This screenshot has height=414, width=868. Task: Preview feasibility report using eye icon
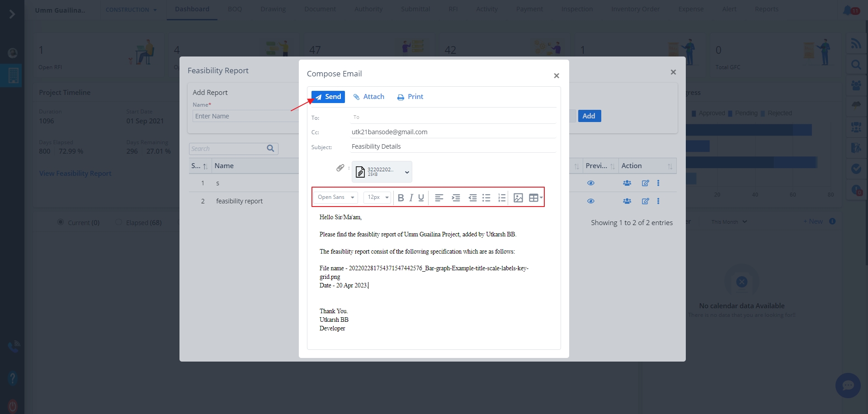pyautogui.click(x=590, y=201)
